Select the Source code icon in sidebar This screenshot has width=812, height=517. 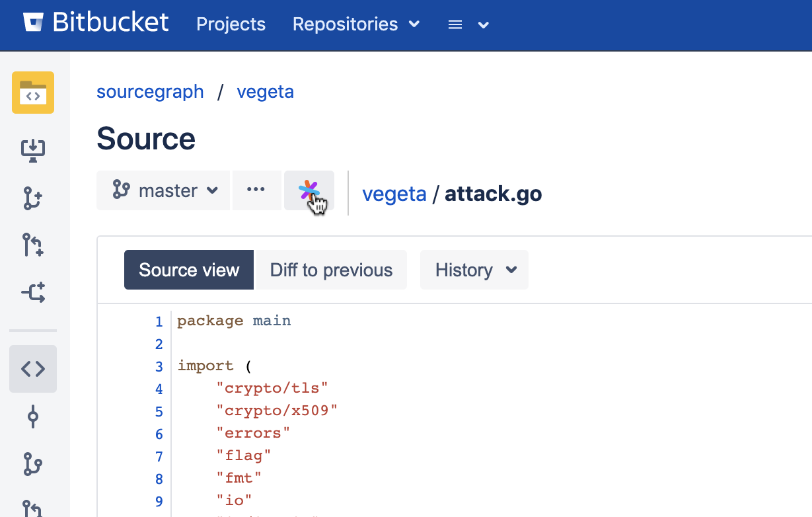pyautogui.click(x=33, y=369)
